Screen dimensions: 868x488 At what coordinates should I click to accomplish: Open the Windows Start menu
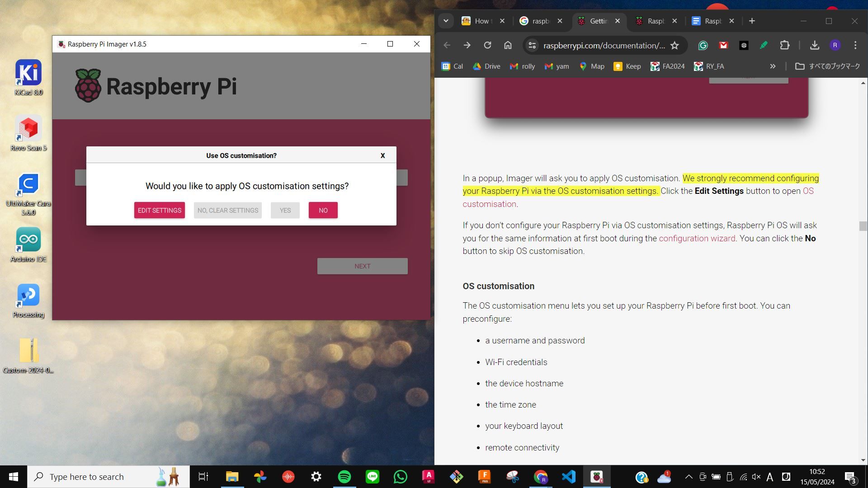pos(14,477)
